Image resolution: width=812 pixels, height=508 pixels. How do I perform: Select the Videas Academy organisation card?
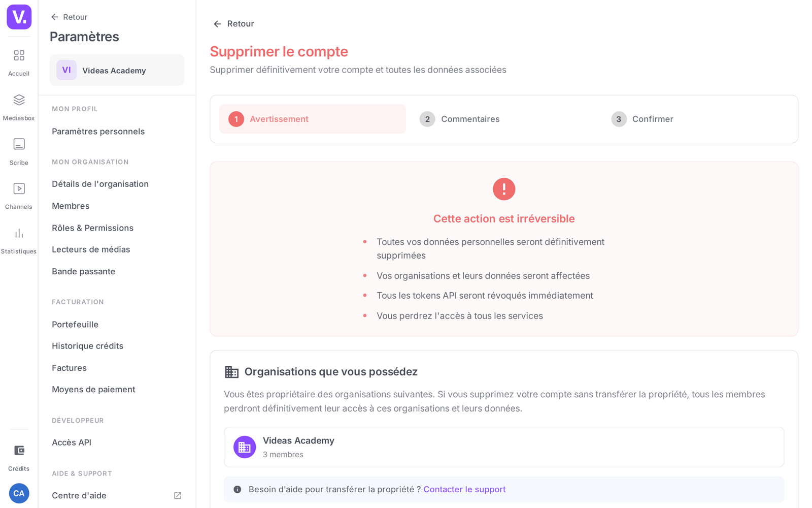(x=504, y=447)
